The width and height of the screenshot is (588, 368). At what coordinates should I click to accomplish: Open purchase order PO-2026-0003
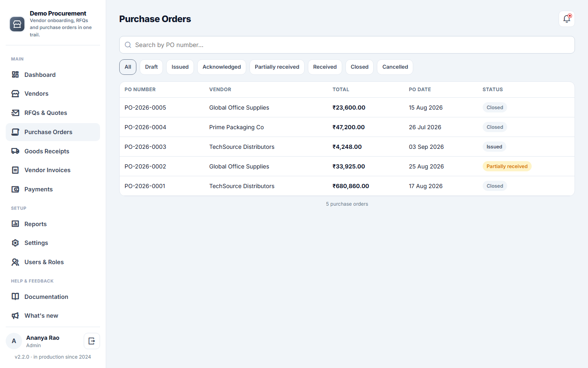pyautogui.click(x=347, y=147)
